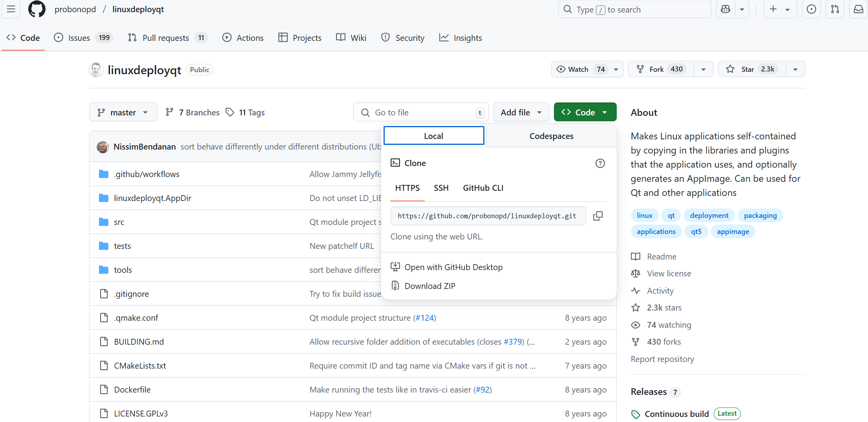Select the SSH clone option
The height and width of the screenshot is (422, 868).
pyautogui.click(x=441, y=188)
